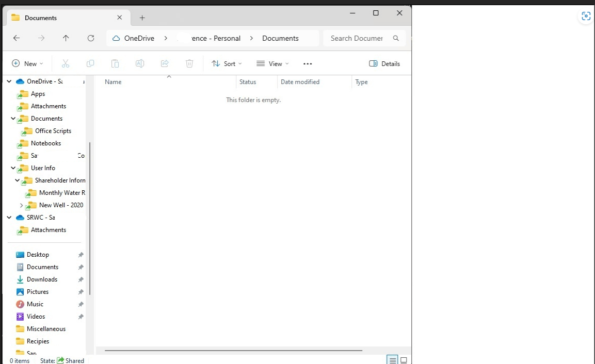Click the Share icon in the toolbar
This screenshot has width=595, height=364.
(x=165, y=63)
